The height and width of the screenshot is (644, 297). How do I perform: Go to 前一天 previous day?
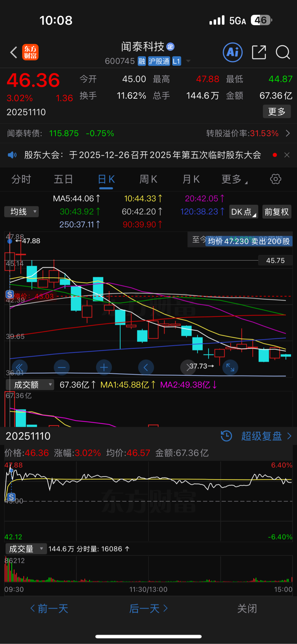49,608
